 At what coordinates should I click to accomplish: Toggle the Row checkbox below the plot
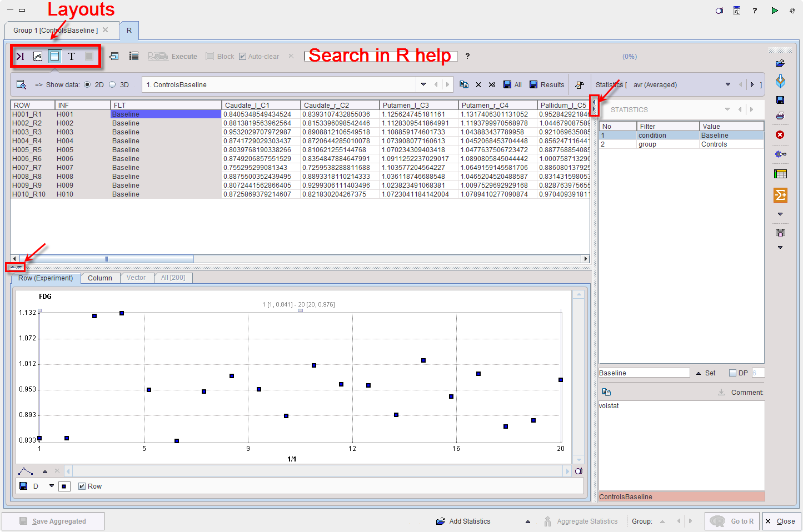pos(82,486)
